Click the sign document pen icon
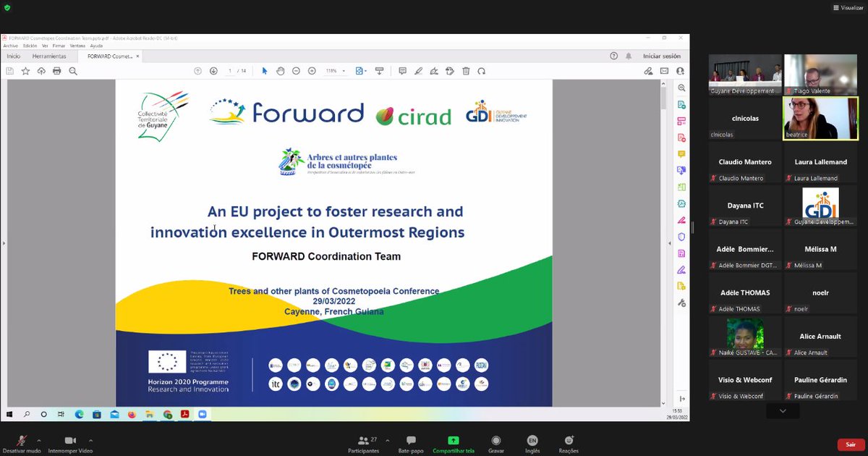The height and width of the screenshot is (456, 868). [x=434, y=71]
